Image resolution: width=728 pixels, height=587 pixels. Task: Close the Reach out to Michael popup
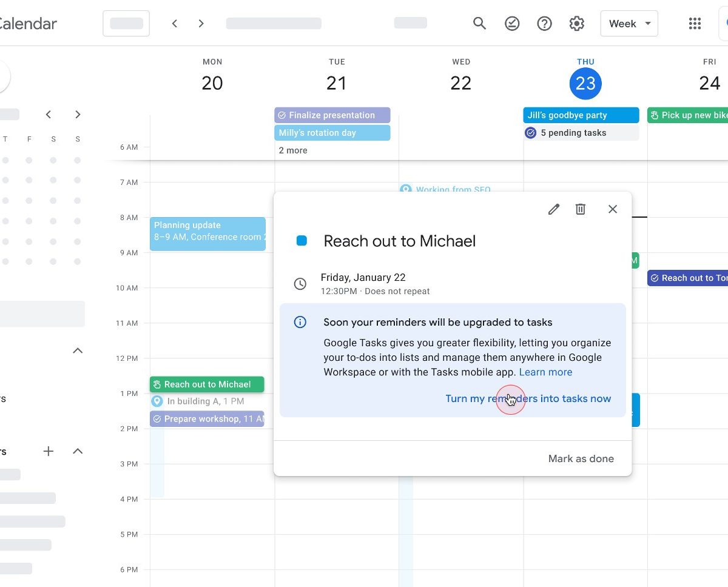click(x=612, y=209)
